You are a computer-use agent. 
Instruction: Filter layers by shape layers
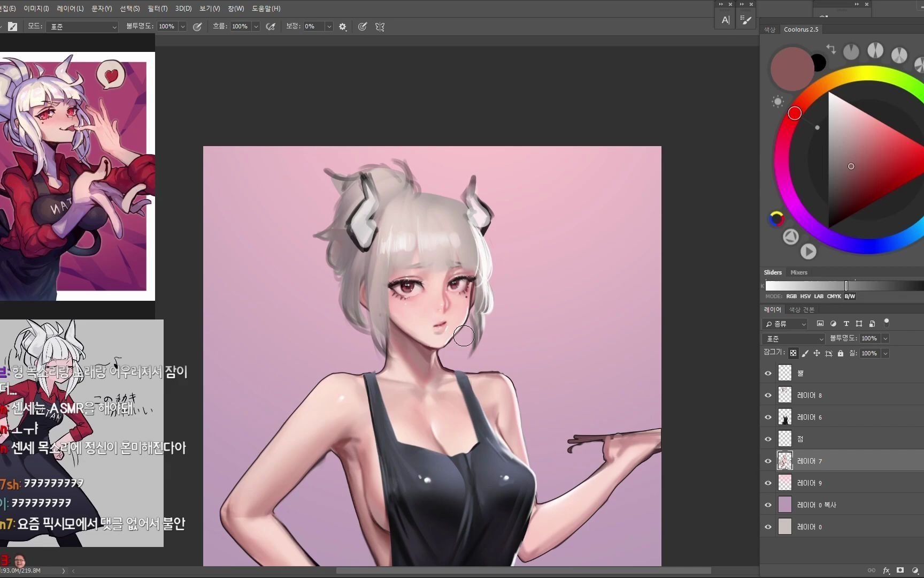[859, 323]
